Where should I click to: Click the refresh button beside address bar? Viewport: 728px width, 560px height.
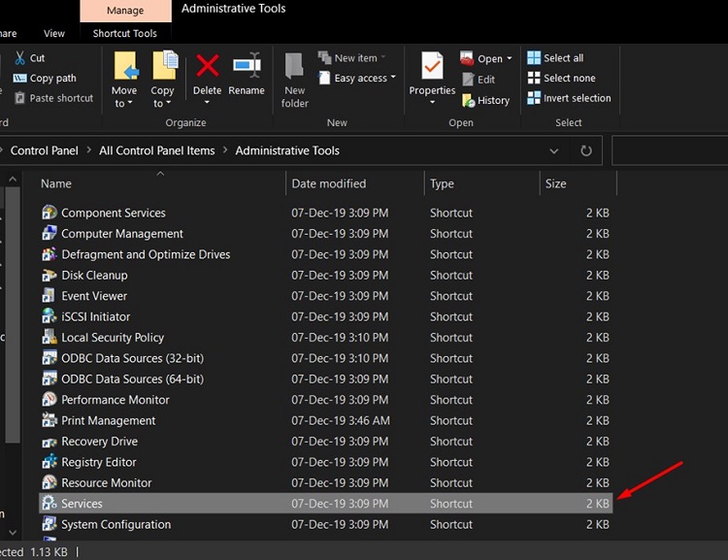(x=585, y=151)
